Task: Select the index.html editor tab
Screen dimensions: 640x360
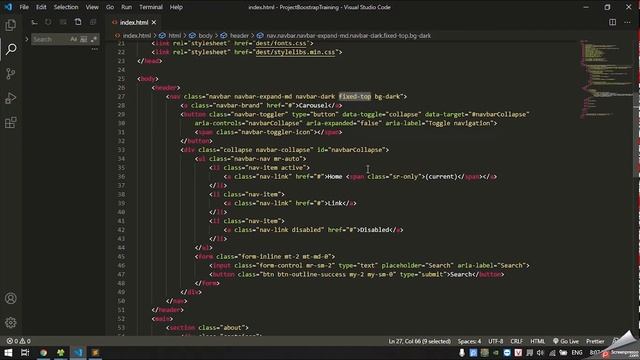Action: (x=134, y=22)
